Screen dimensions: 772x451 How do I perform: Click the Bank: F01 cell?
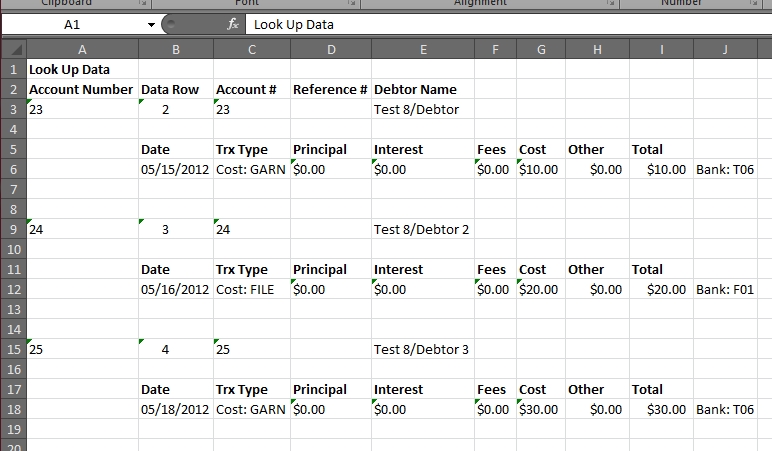pos(724,289)
